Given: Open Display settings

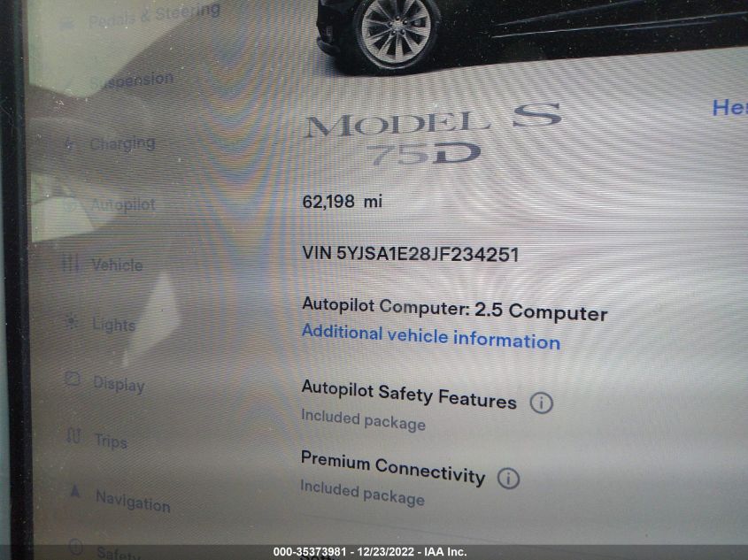Looking at the screenshot, I should pyautogui.click(x=119, y=384).
